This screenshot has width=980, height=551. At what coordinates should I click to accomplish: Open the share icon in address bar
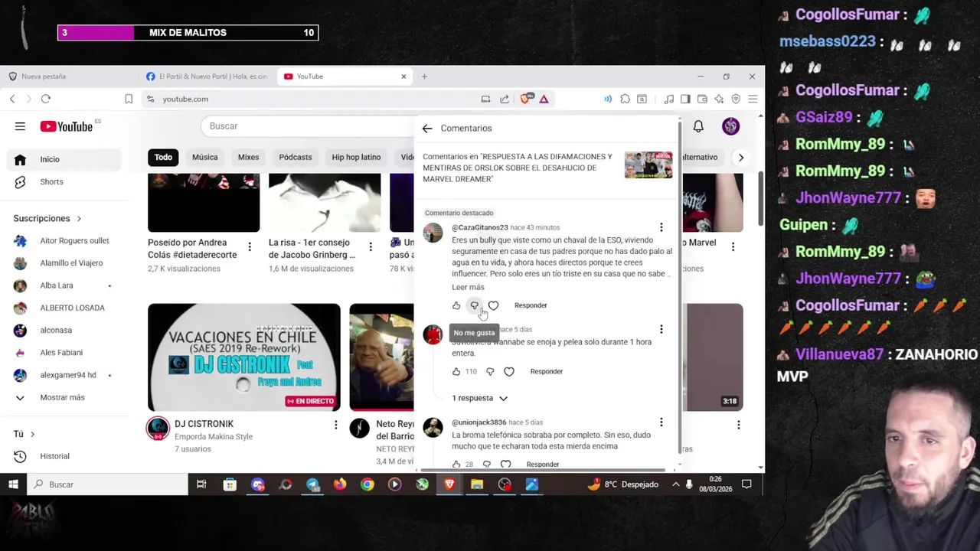505,99
